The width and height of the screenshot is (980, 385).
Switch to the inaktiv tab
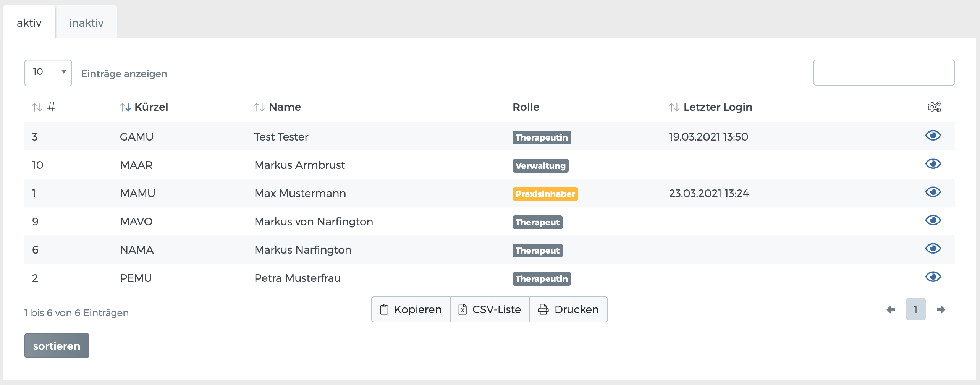86,22
